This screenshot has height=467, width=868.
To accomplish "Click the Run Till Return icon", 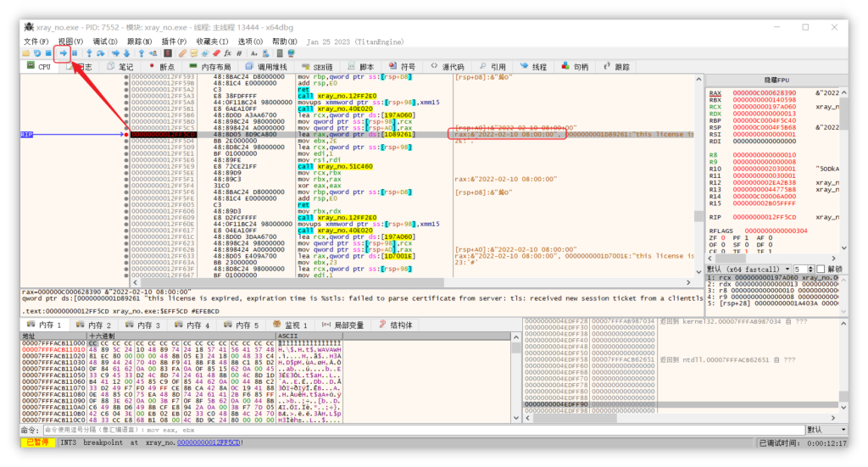I will click(x=142, y=53).
